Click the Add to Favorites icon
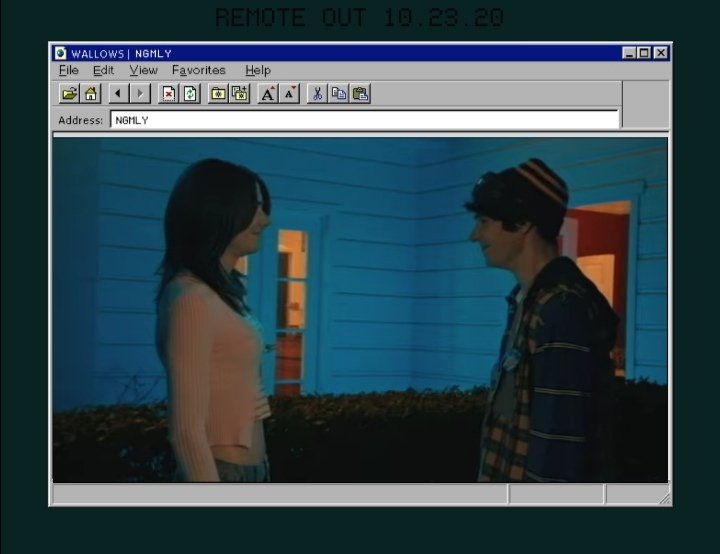This screenshot has width=720, height=554. pos(240,94)
